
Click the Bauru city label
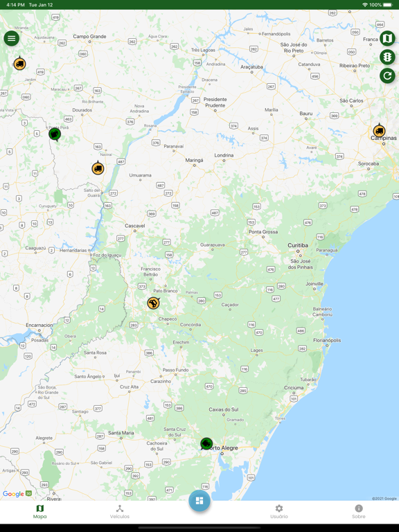point(305,114)
